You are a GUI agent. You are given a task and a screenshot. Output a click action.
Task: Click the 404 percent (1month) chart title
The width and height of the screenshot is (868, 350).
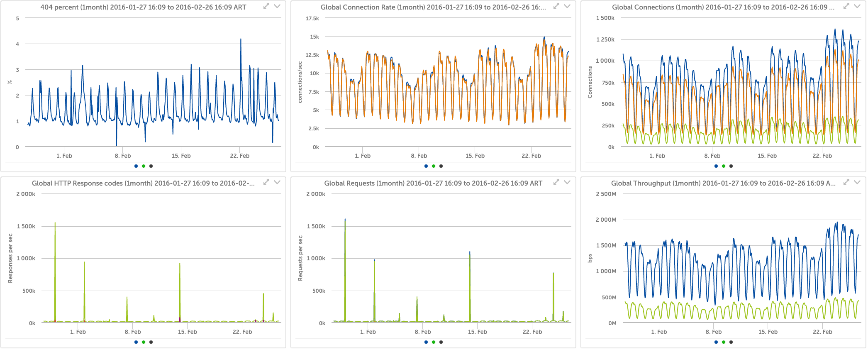click(x=143, y=7)
